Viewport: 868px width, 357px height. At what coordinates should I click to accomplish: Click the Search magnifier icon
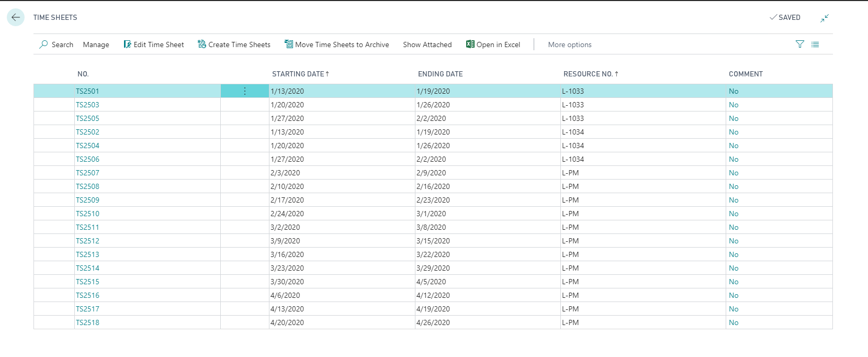click(43, 44)
